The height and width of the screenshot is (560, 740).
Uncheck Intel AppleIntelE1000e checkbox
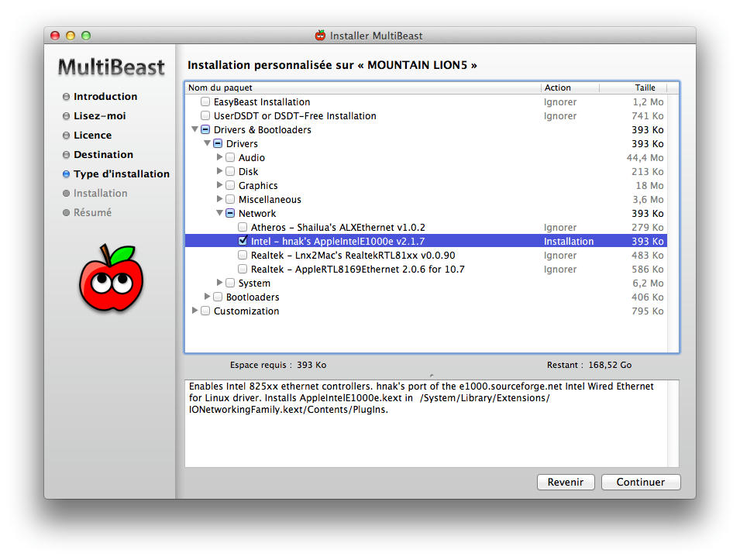click(242, 241)
